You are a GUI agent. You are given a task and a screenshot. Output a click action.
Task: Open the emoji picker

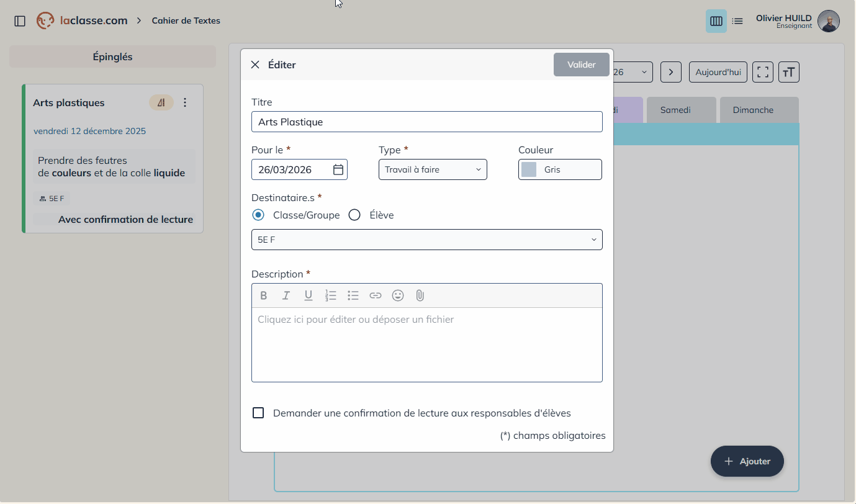(x=398, y=295)
